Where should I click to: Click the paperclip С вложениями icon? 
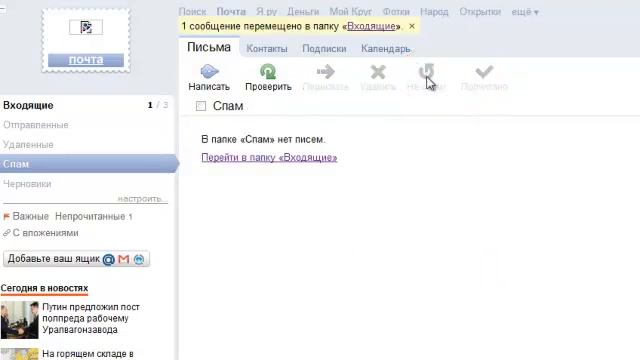click(6, 233)
